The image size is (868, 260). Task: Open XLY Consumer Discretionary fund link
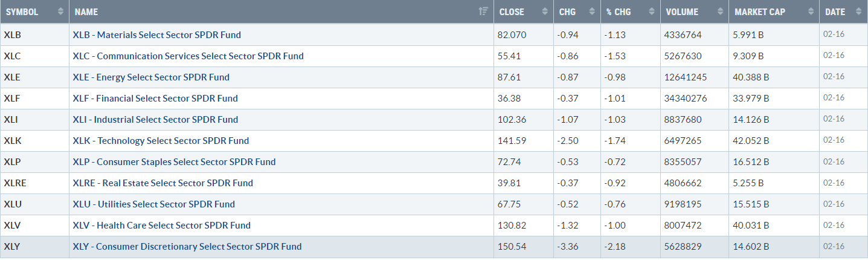(187, 247)
